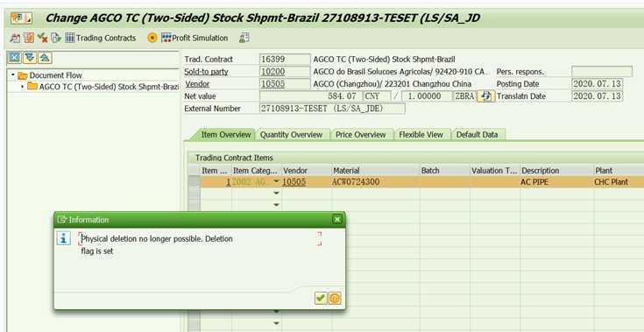Collapse all nodes in document flow tree
This screenshot has width=644, height=332.
tap(45, 58)
